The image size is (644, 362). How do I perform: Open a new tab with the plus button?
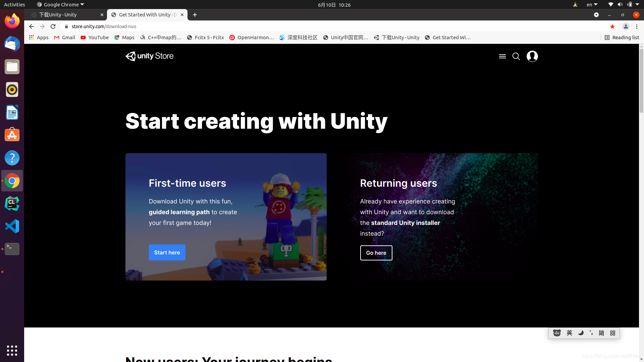(x=195, y=15)
